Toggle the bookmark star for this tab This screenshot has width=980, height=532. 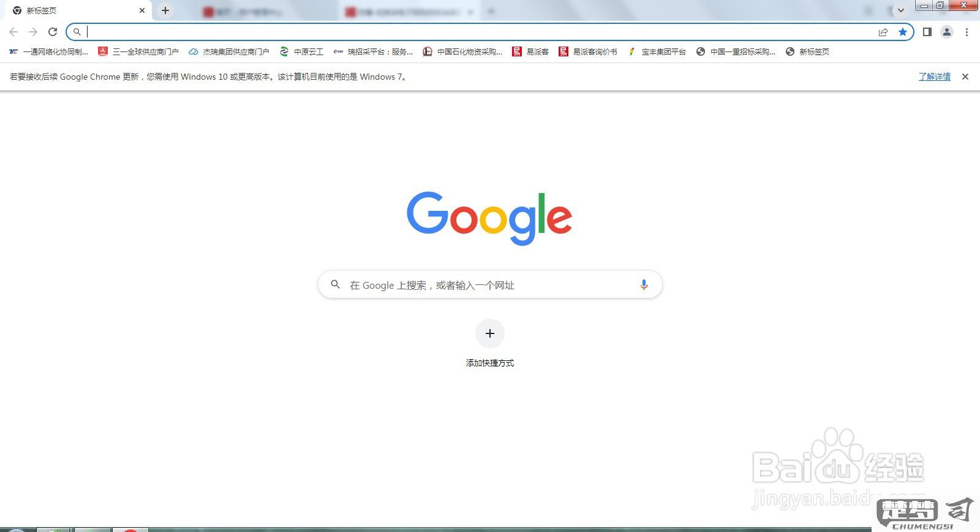[x=903, y=32]
